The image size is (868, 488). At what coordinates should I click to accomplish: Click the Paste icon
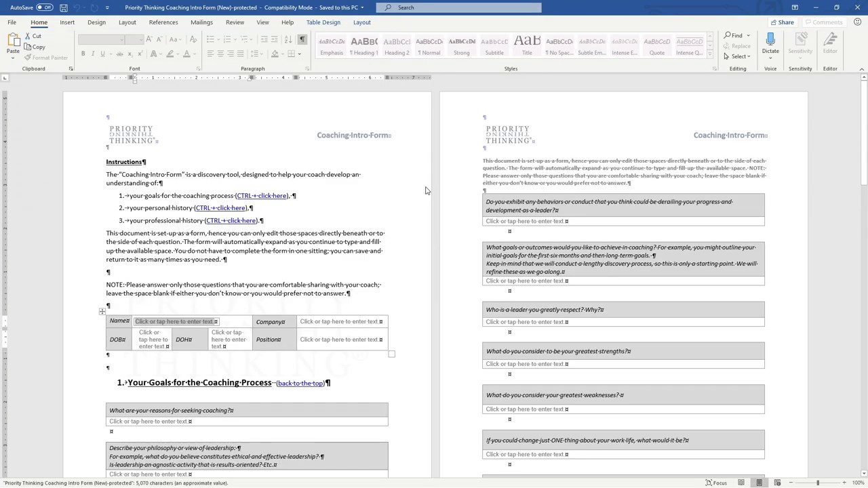coord(13,41)
